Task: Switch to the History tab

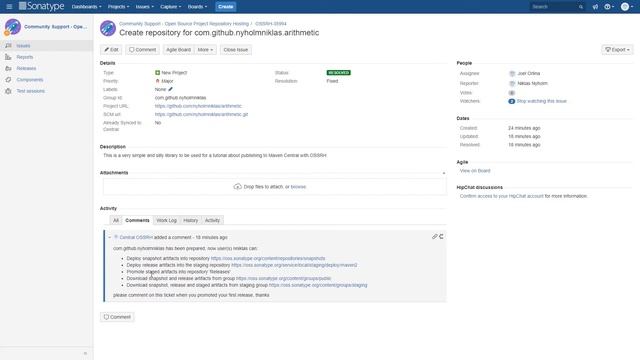Action: [191, 220]
